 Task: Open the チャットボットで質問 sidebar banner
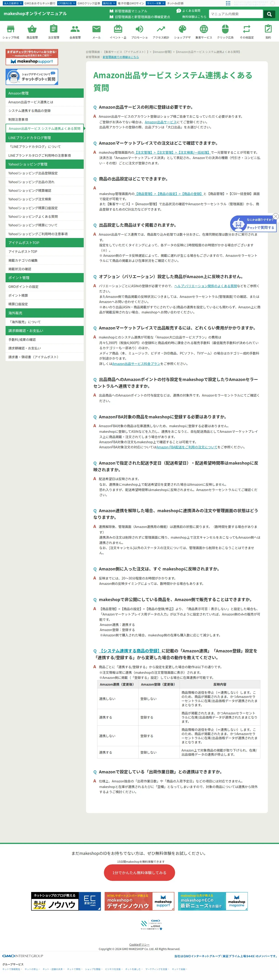(32, 77)
